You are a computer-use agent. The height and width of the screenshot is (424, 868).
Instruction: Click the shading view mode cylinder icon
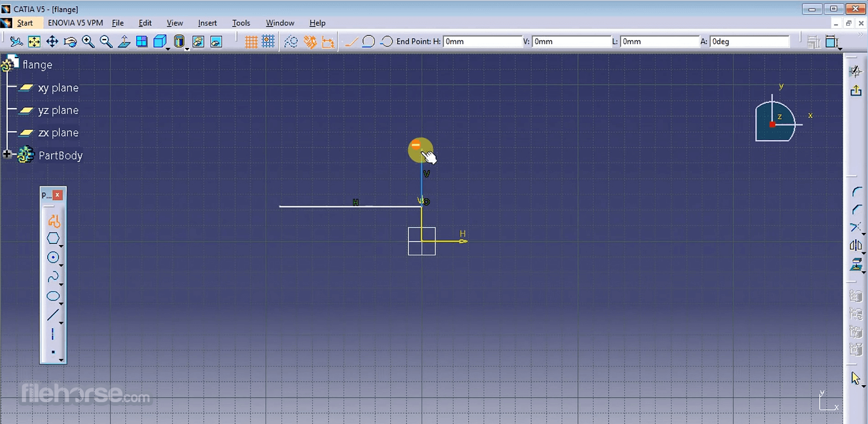pyautogui.click(x=179, y=41)
